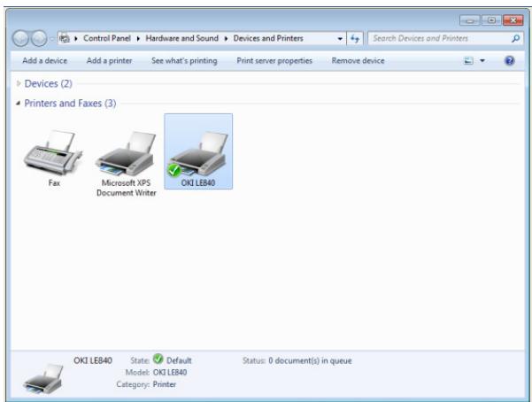
Task: Click the Printers and Faxes (3) heading
Action: pos(70,104)
